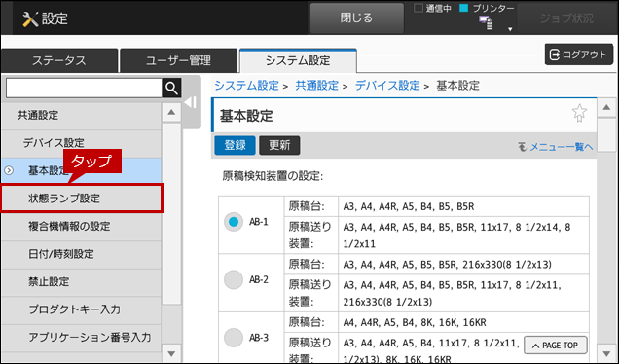This screenshot has height=364, width=619.
Task: Select デバイス設定 in the sidebar menu
Action: (82, 143)
